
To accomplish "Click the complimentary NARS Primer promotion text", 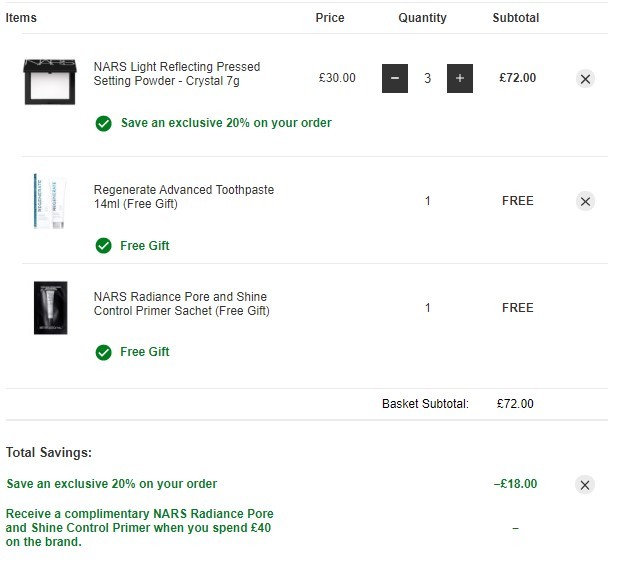I will pyautogui.click(x=140, y=528).
